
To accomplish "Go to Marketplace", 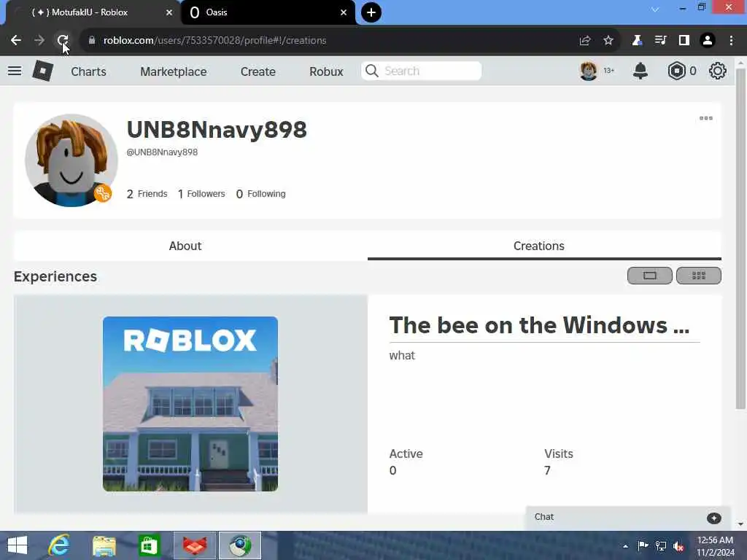I will tap(174, 71).
